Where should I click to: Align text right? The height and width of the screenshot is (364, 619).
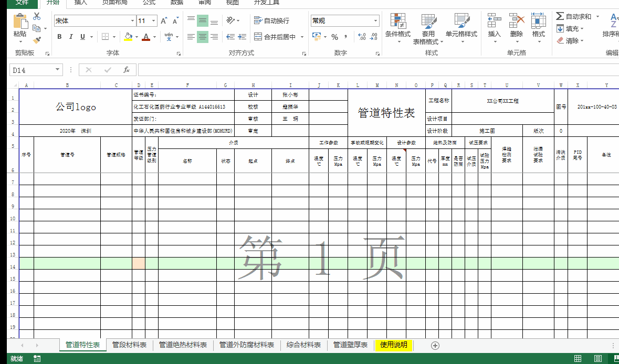[x=214, y=37]
